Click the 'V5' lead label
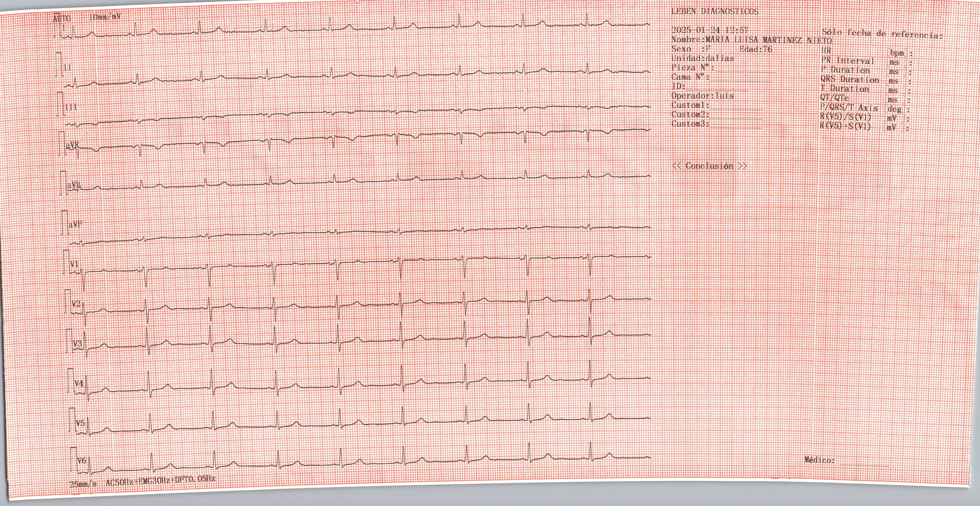980x506 pixels. (x=80, y=423)
